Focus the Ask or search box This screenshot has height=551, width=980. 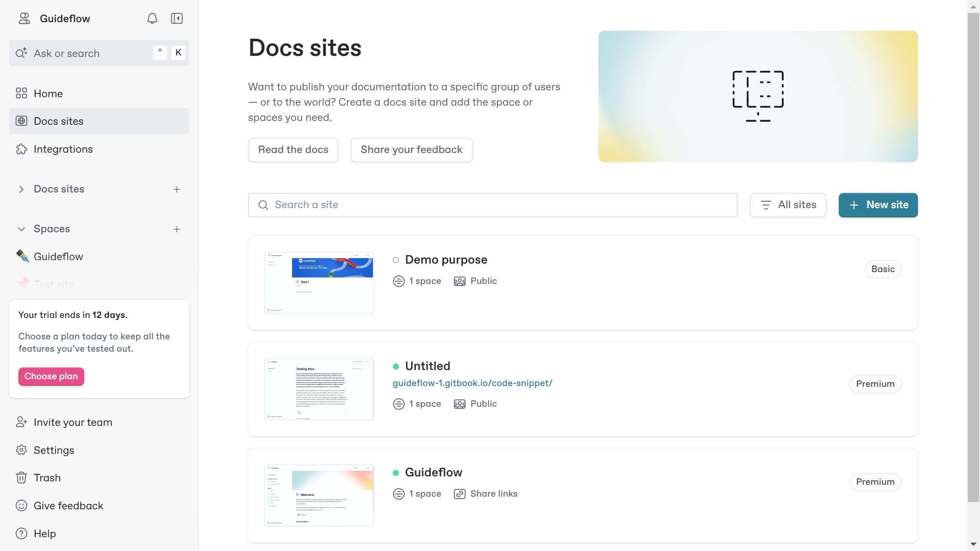click(x=99, y=53)
